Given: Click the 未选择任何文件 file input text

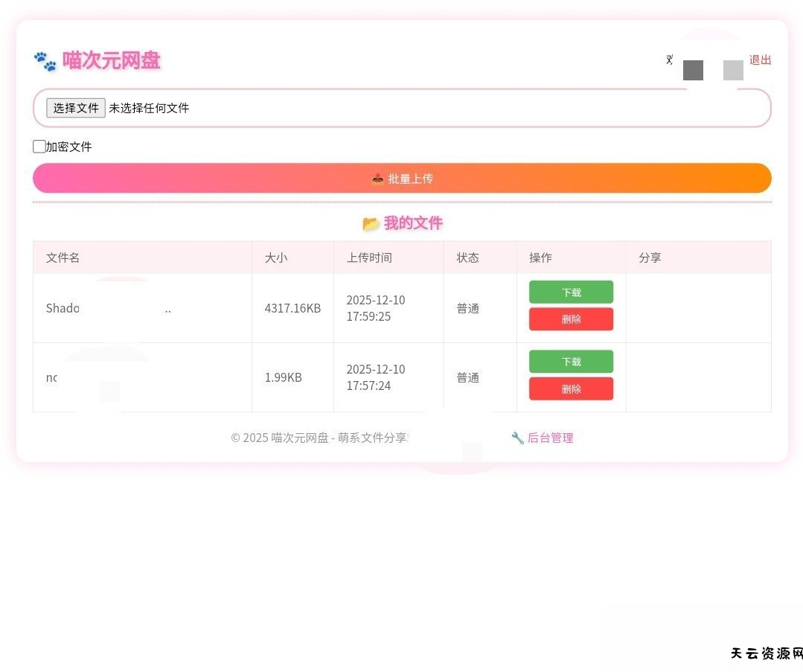Looking at the screenshot, I should (149, 108).
